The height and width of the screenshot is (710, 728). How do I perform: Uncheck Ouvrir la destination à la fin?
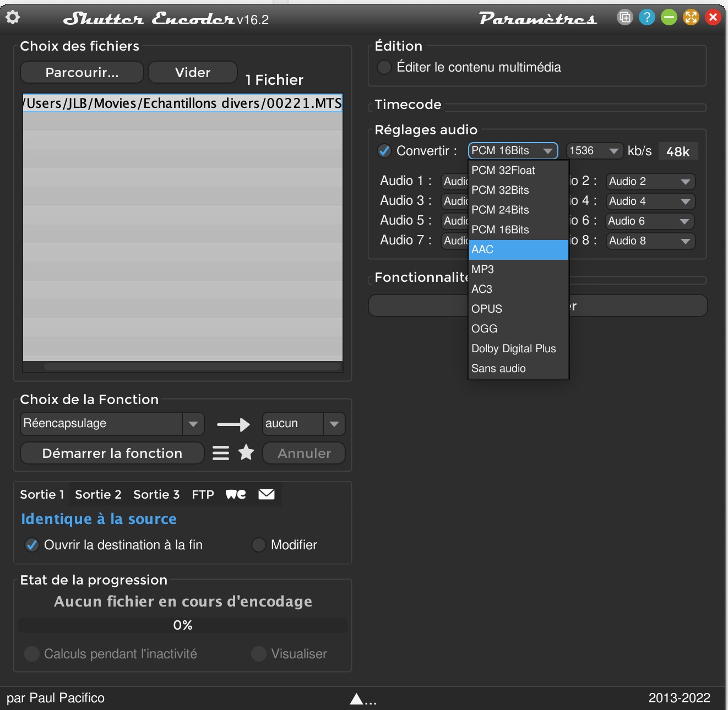tap(32, 545)
